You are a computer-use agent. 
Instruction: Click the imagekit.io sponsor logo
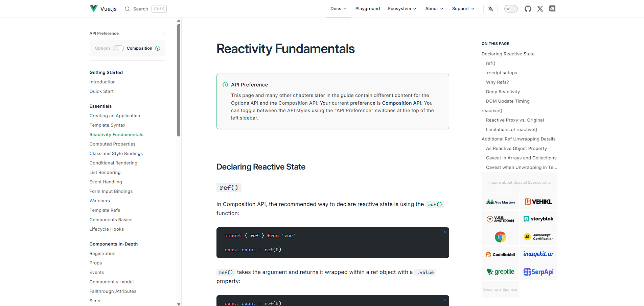coord(538,254)
